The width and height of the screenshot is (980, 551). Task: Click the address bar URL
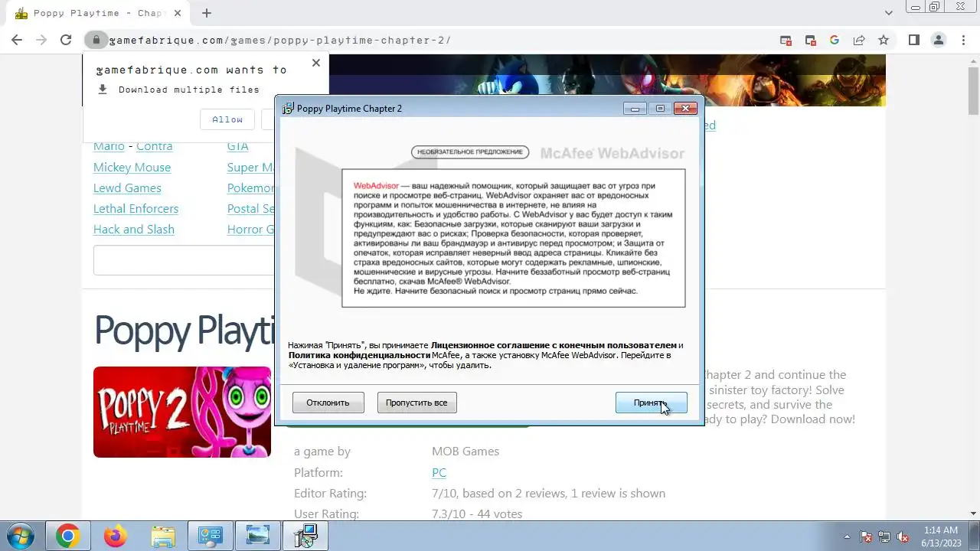[x=280, y=41]
